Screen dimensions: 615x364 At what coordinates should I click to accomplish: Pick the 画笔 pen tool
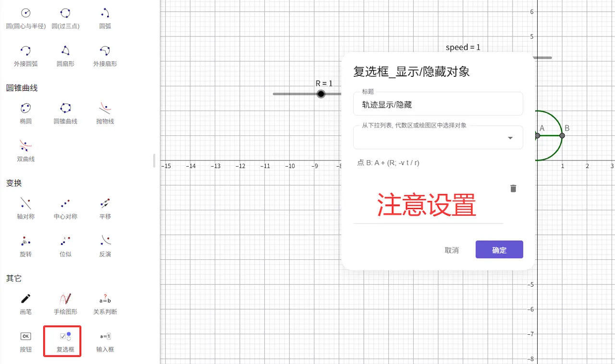[25, 303]
